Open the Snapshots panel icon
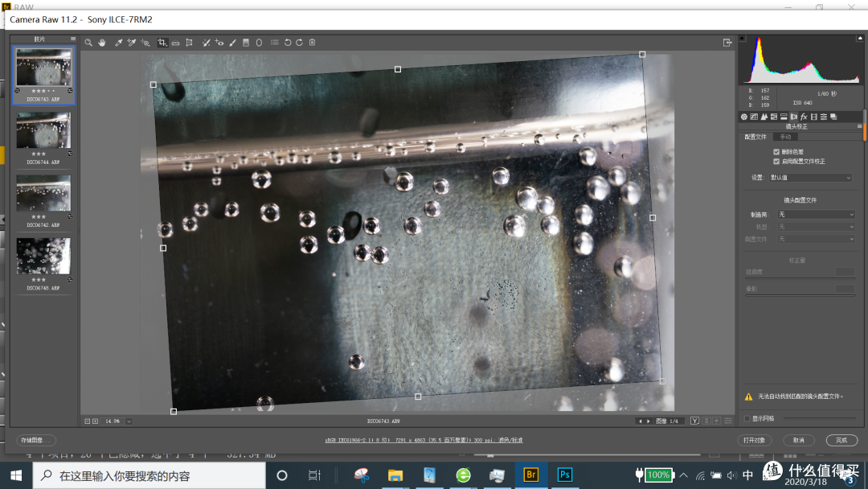This screenshot has height=489, width=868. pos(833,117)
